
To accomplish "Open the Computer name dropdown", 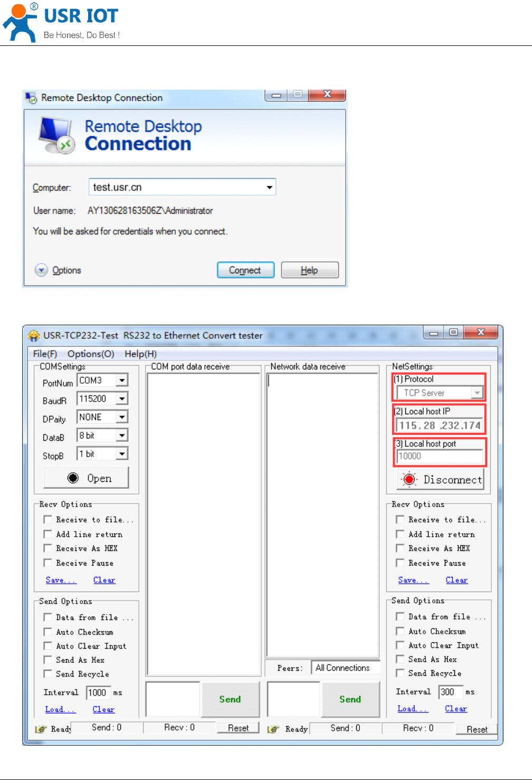I will (269, 187).
